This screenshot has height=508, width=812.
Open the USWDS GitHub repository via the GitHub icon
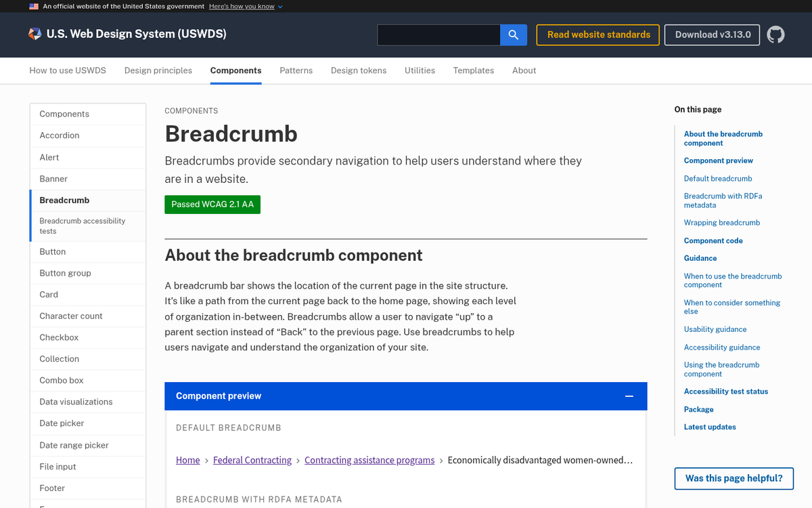point(775,35)
